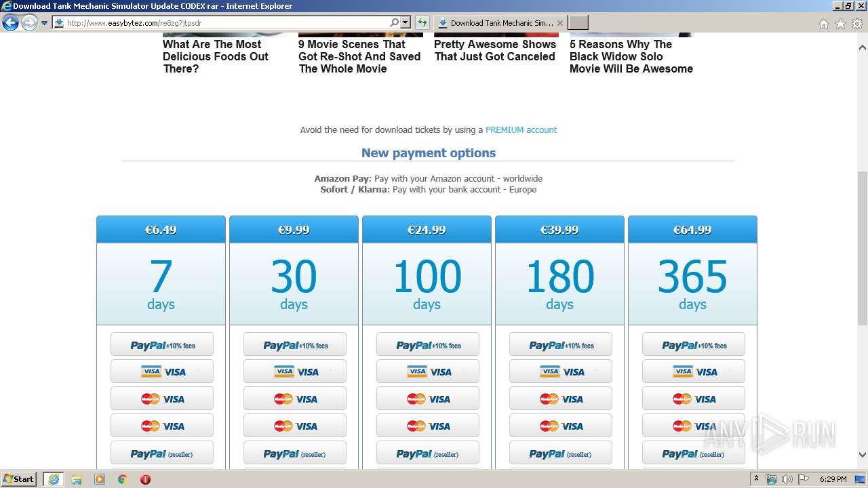Pay 180 days with PayPal (reseller)

pos(561,453)
